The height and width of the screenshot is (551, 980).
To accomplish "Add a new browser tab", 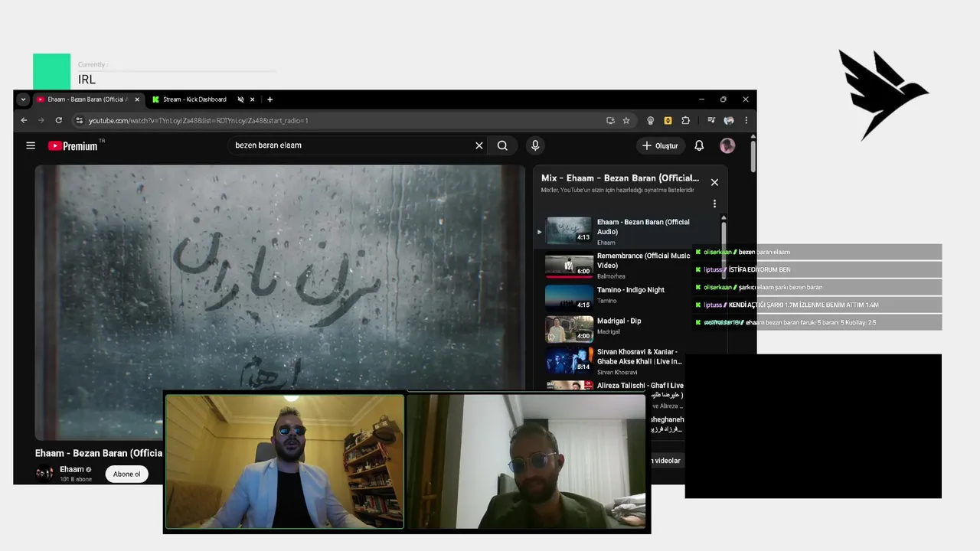I will click(x=269, y=99).
